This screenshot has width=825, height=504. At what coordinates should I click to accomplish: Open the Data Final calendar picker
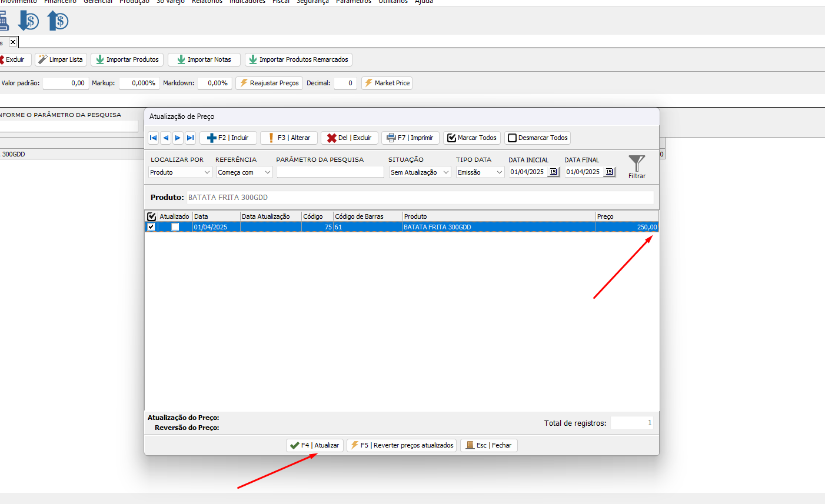pyautogui.click(x=609, y=172)
